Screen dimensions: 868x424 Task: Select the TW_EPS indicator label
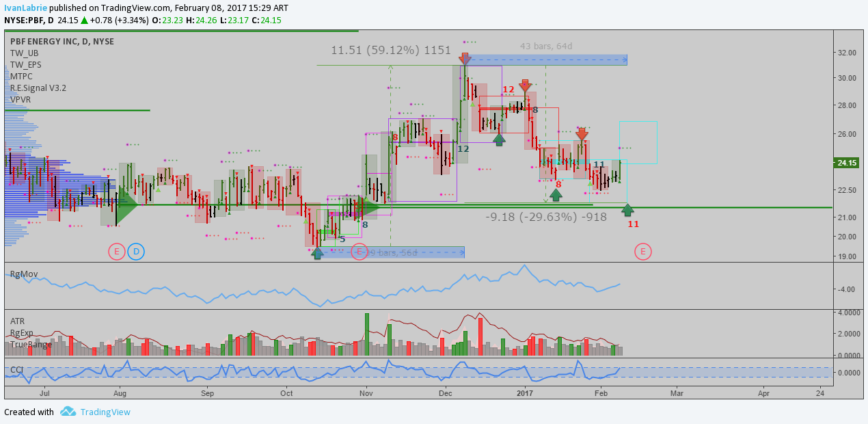pos(26,65)
